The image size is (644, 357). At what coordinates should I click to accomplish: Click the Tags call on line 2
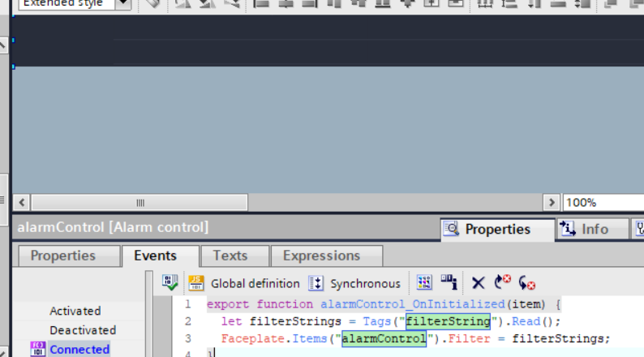point(376,321)
